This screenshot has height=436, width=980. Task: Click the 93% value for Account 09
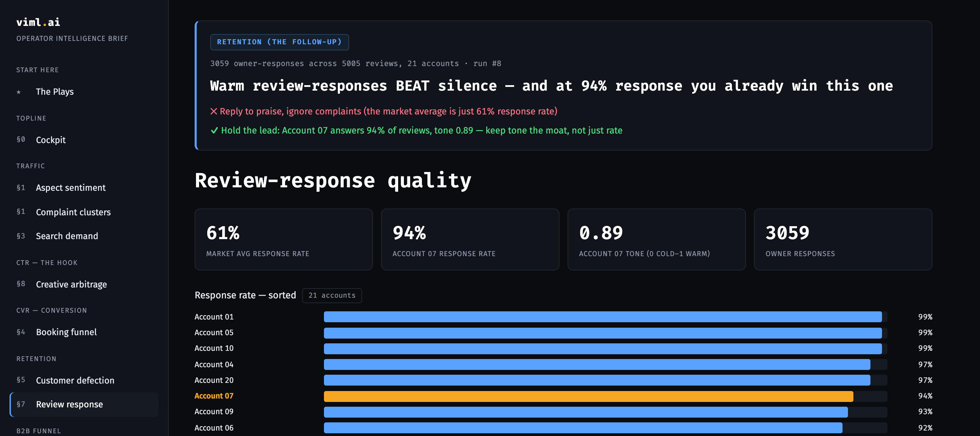click(x=925, y=411)
